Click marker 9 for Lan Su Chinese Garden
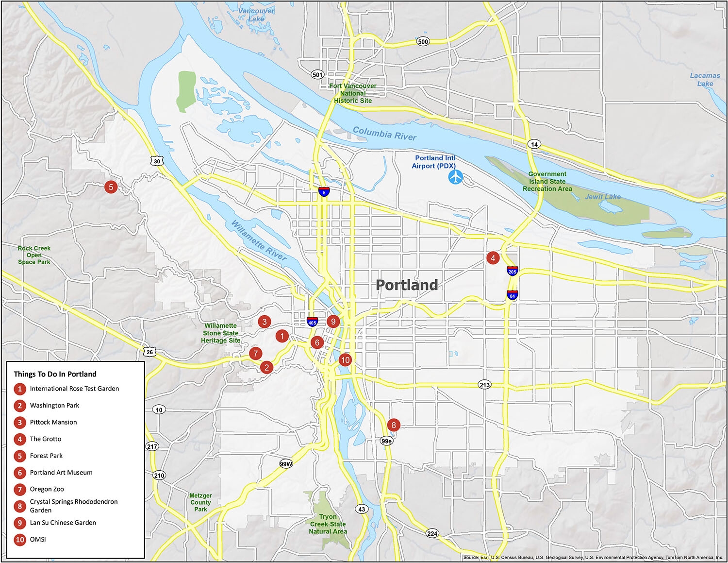 333,321
